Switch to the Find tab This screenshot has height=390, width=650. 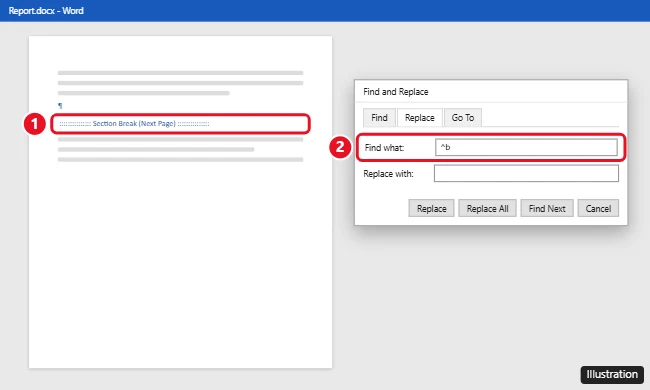pos(379,118)
